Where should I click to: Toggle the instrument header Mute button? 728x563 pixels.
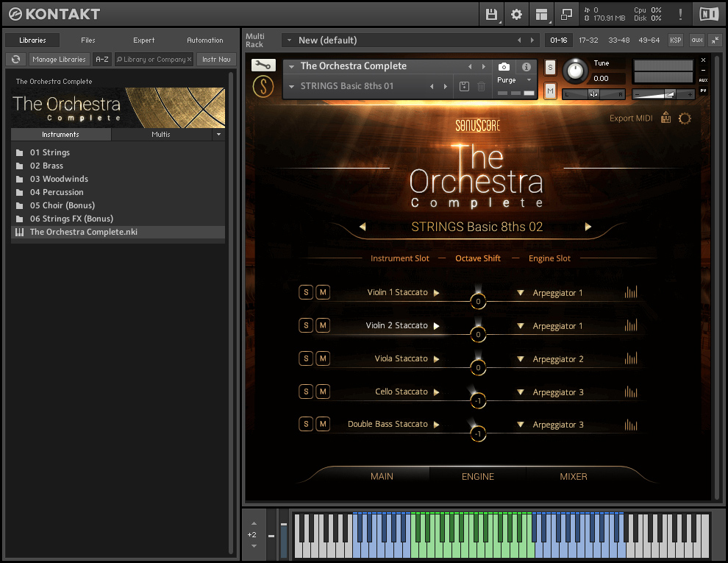[550, 91]
